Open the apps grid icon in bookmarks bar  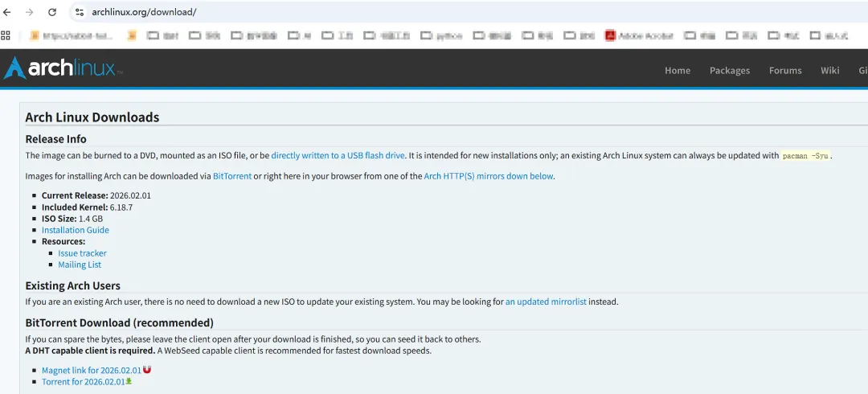pyautogui.click(x=6, y=35)
